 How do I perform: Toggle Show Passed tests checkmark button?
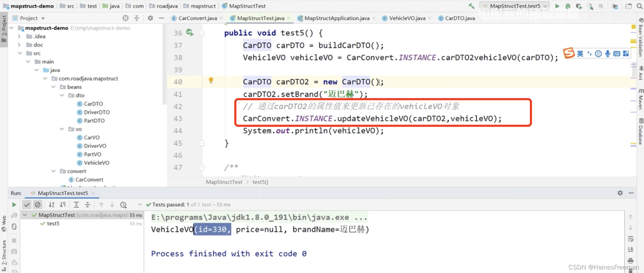[x=27, y=205]
